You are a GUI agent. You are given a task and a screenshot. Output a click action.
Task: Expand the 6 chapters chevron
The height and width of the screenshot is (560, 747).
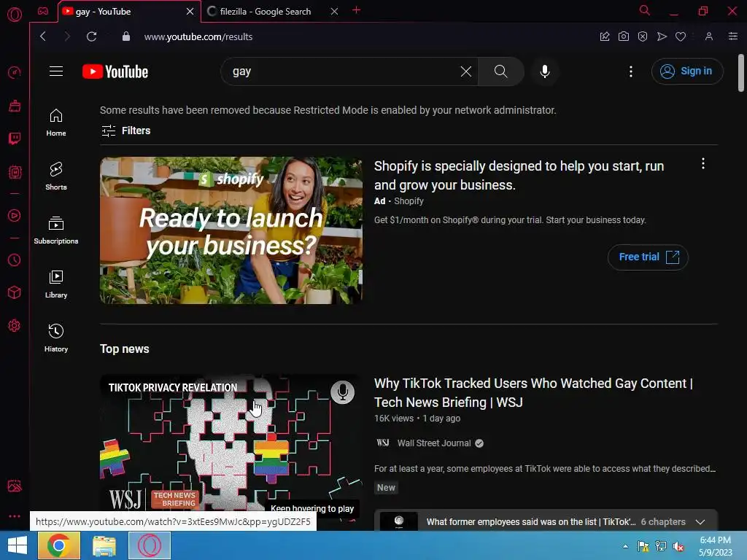pyautogui.click(x=700, y=522)
